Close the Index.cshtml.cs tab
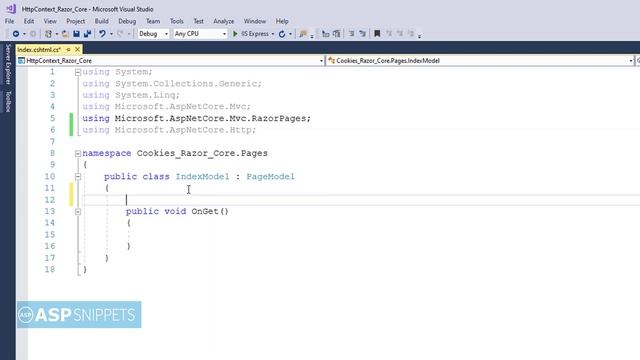640x360 pixels. click(x=78, y=49)
